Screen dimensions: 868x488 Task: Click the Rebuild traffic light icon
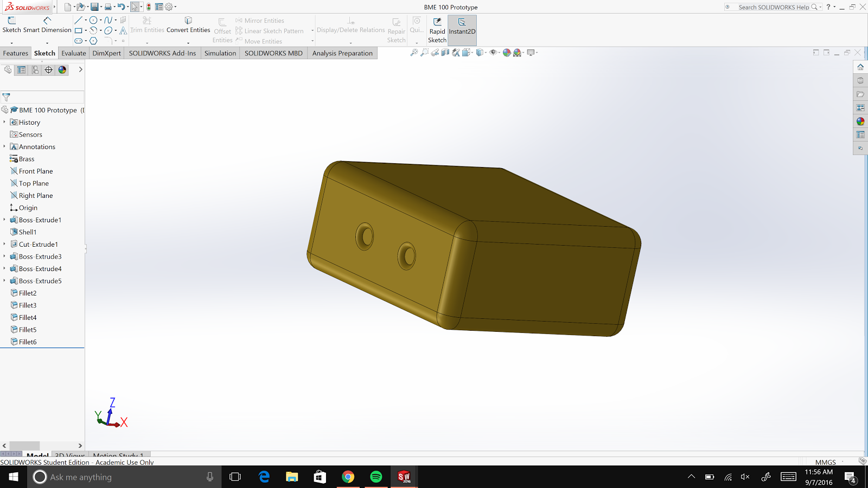pyautogui.click(x=149, y=7)
